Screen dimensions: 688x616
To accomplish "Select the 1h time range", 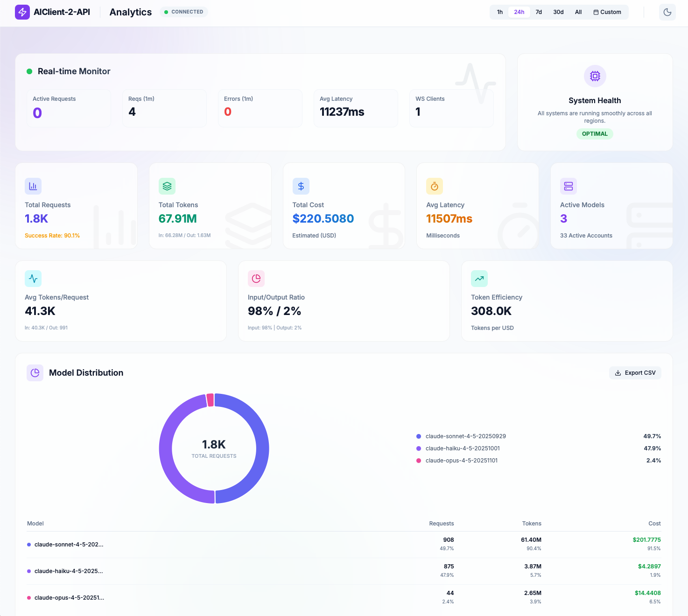I will coord(500,12).
